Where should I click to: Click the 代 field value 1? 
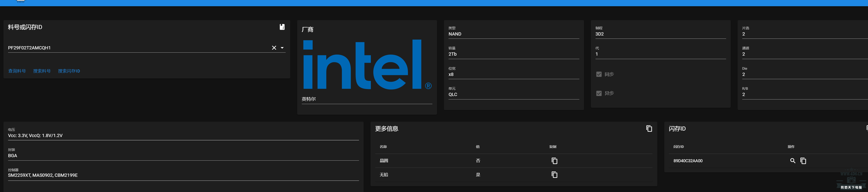pyautogui.click(x=597, y=54)
